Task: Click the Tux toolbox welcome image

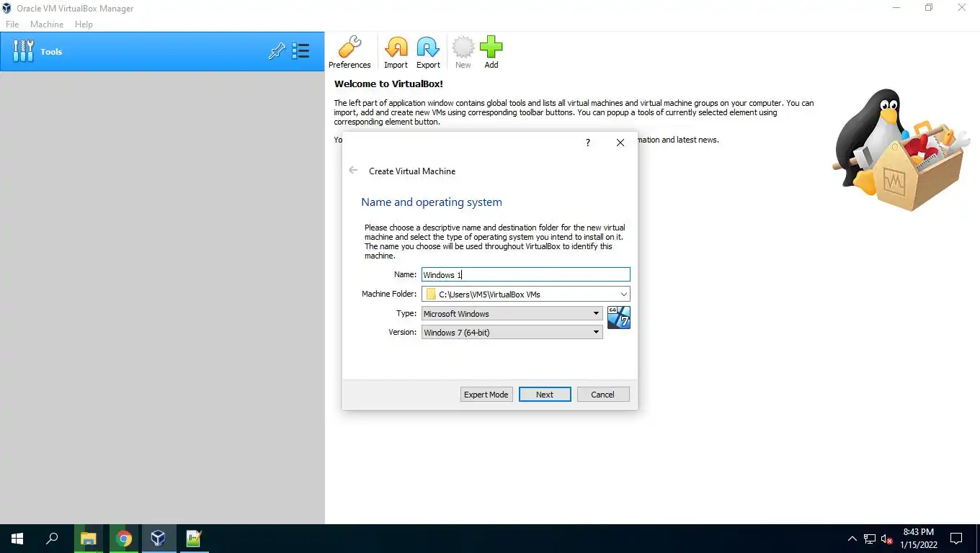Action: (x=901, y=150)
